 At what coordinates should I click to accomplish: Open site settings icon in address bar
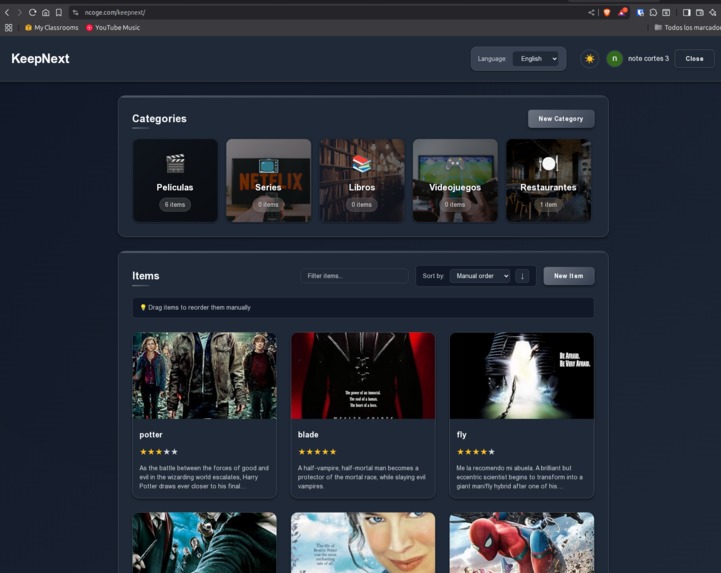pos(75,12)
